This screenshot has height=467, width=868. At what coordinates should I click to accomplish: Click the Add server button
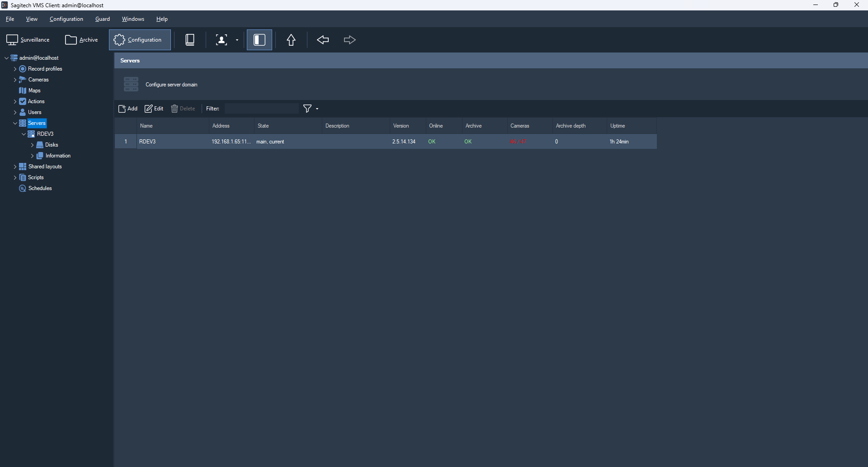pos(128,109)
